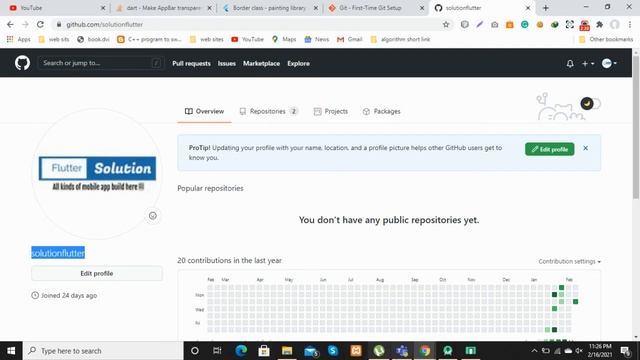640x360 pixels.
Task: Open the Marketplace link
Action: (x=261, y=64)
